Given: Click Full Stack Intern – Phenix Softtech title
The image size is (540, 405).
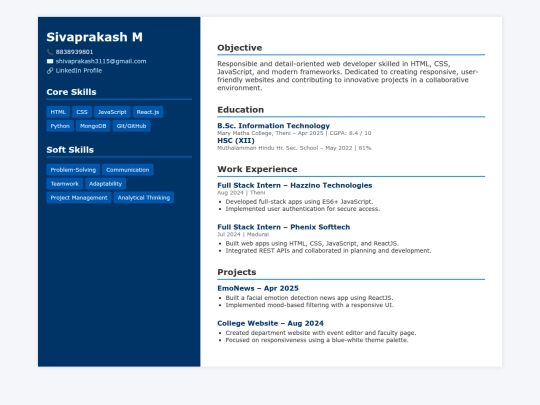Looking at the screenshot, I should point(283,227).
